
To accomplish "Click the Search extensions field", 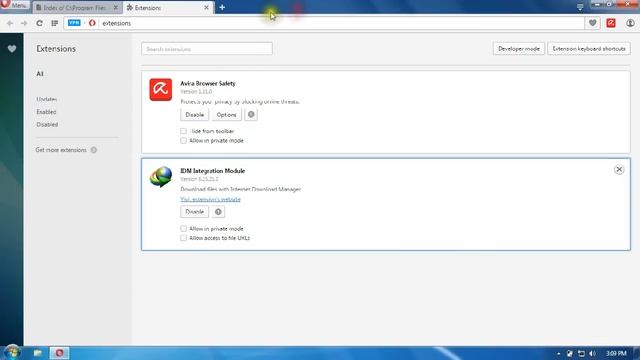I will (x=207, y=49).
